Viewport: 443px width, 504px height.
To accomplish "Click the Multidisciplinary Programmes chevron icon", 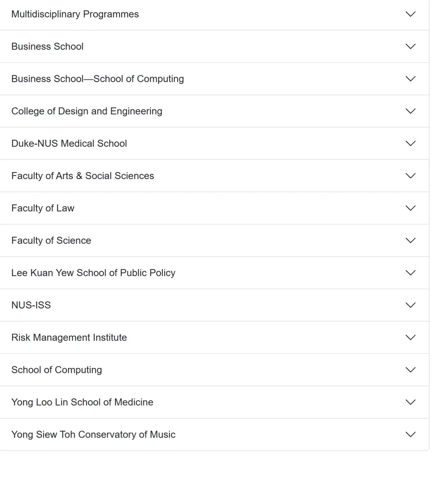I will click(411, 14).
